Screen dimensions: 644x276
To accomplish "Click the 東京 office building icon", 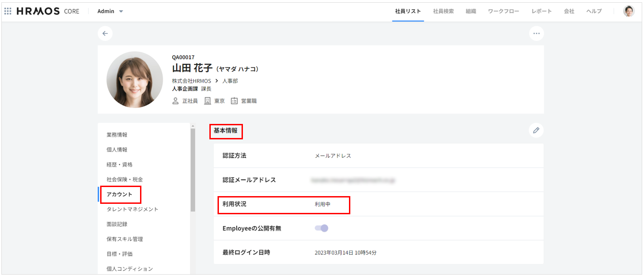I will [208, 101].
